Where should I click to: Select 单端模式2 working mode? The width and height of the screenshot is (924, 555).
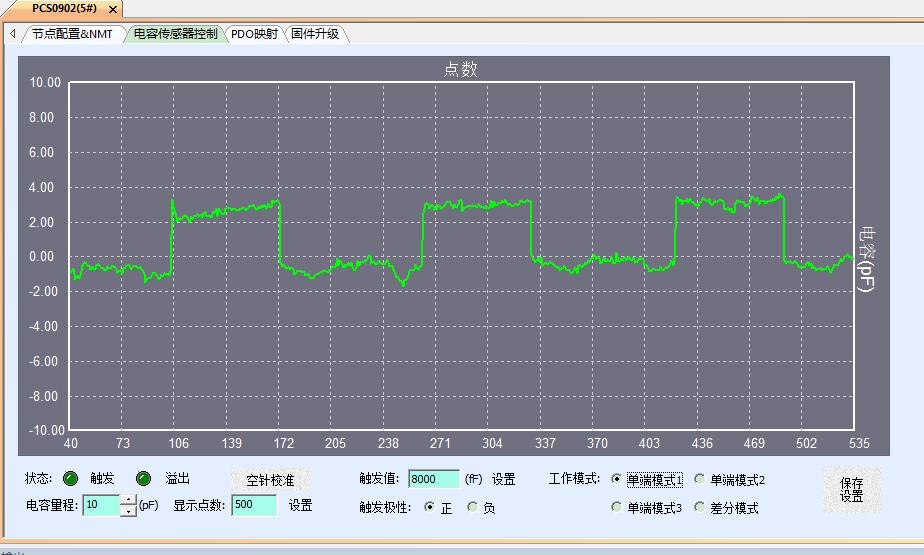click(x=699, y=480)
